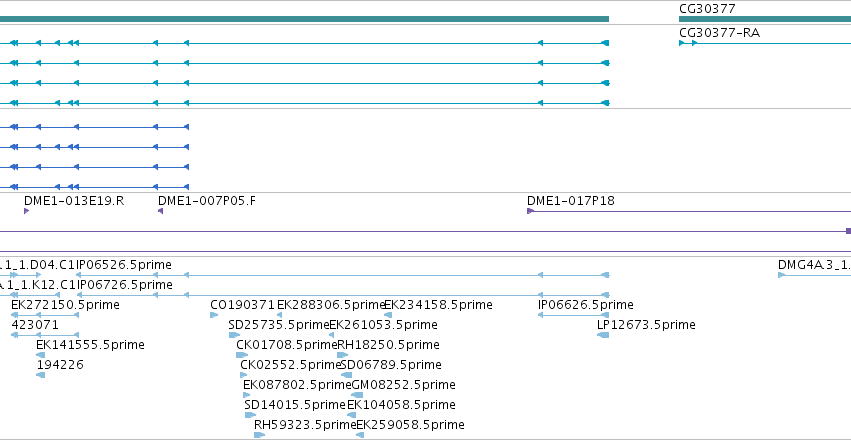Open the CK02552.5prime EST label
Image resolution: width=851 pixels, height=440 pixels.
290,365
